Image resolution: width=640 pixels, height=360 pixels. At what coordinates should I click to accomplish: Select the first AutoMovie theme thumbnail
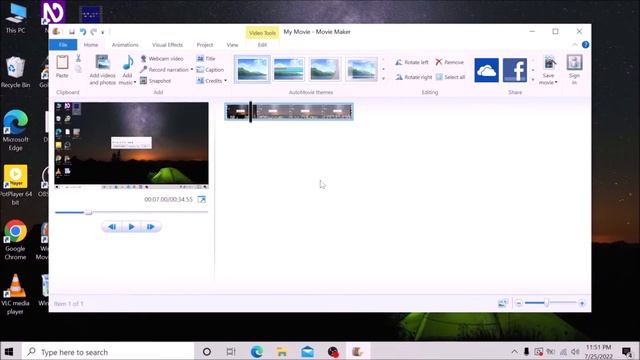click(x=252, y=69)
